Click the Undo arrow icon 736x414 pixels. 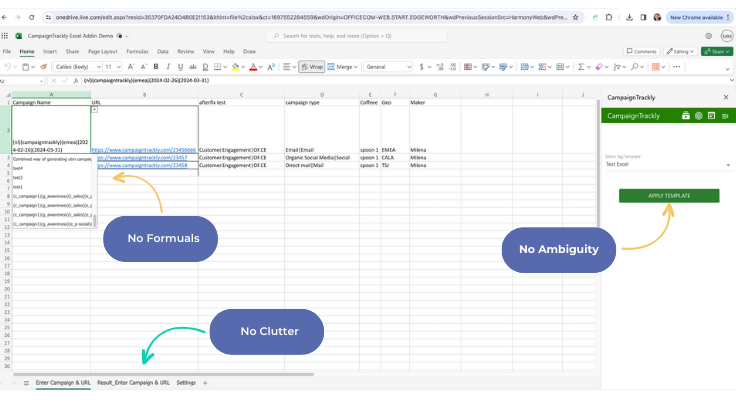pos(7,67)
